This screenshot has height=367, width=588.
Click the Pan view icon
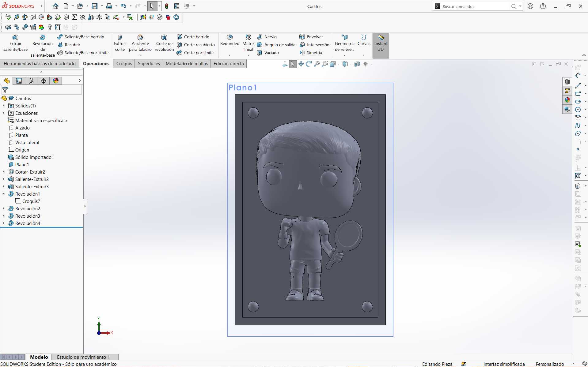point(301,64)
